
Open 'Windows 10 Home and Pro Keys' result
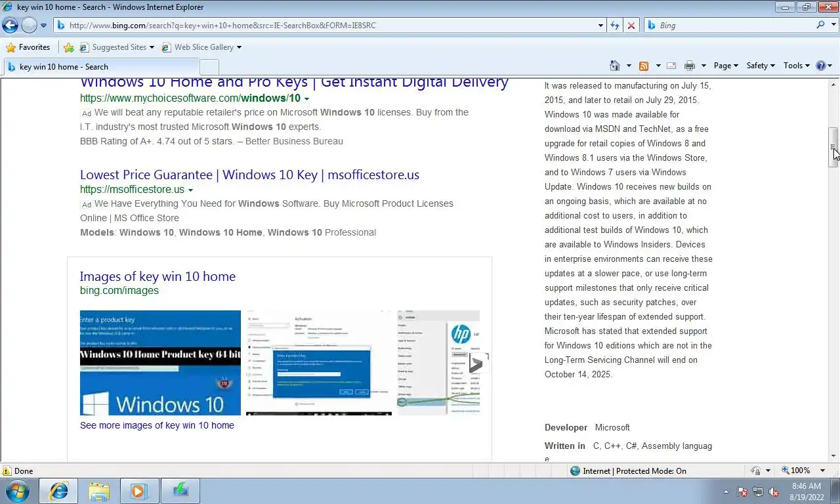[x=294, y=83]
